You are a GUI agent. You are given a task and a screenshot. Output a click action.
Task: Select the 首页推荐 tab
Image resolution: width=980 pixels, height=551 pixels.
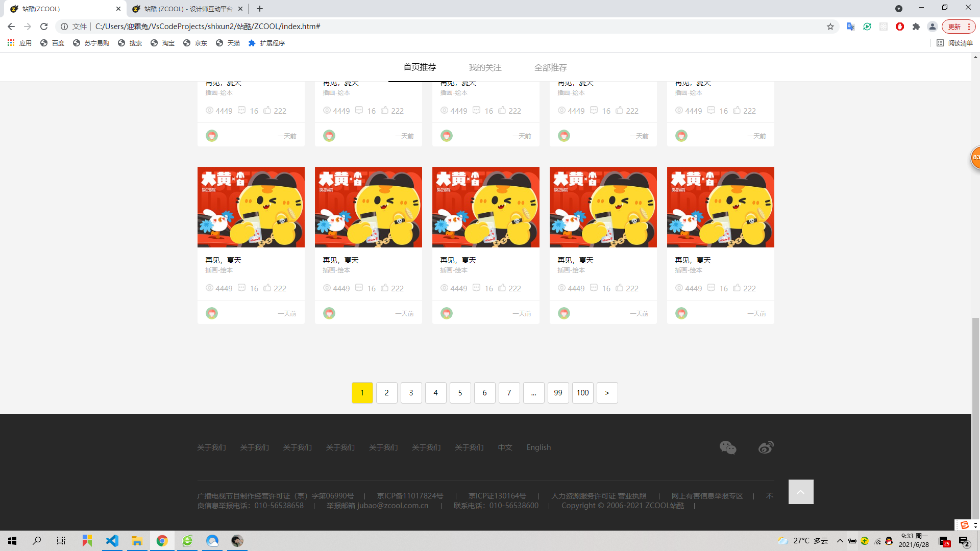(420, 67)
